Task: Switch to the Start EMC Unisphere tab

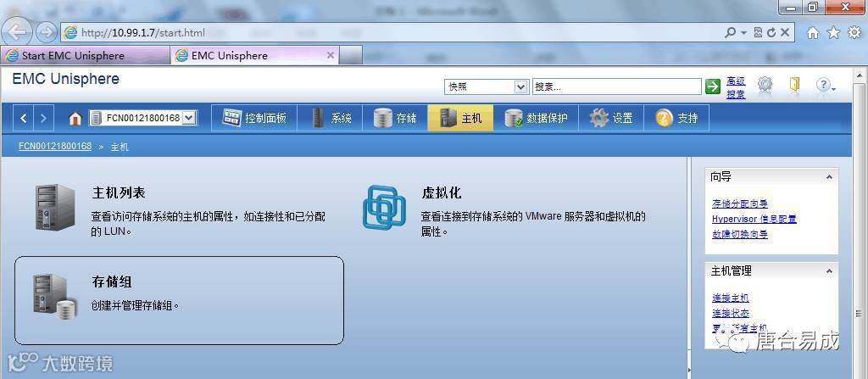Action: tap(85, 55)
